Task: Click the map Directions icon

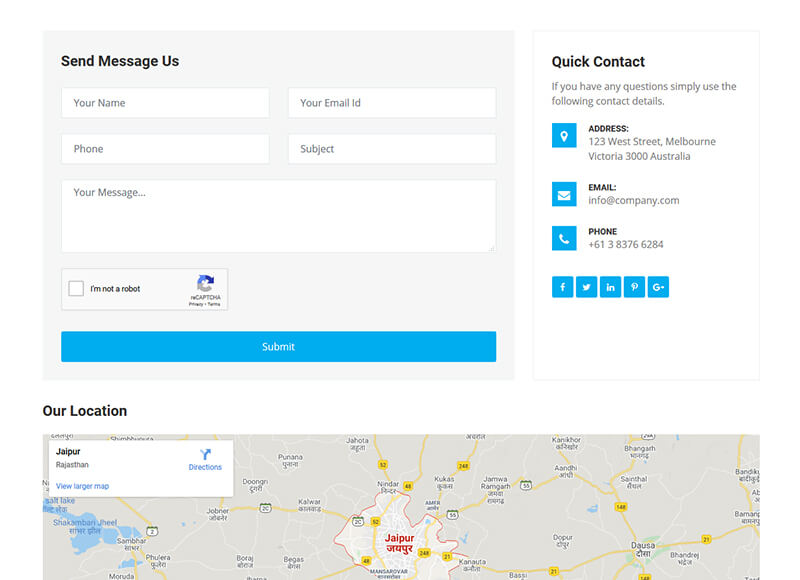Action: [205, 455]
